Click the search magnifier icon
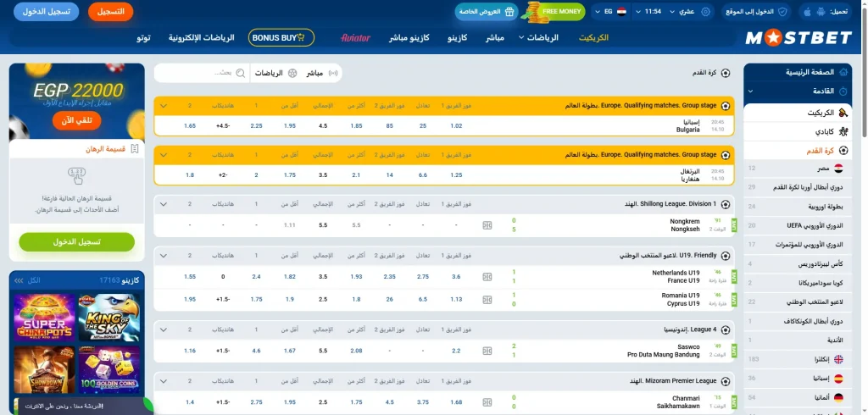The width and height of the screenshot is (868, 415). click(x=241, y=74)
